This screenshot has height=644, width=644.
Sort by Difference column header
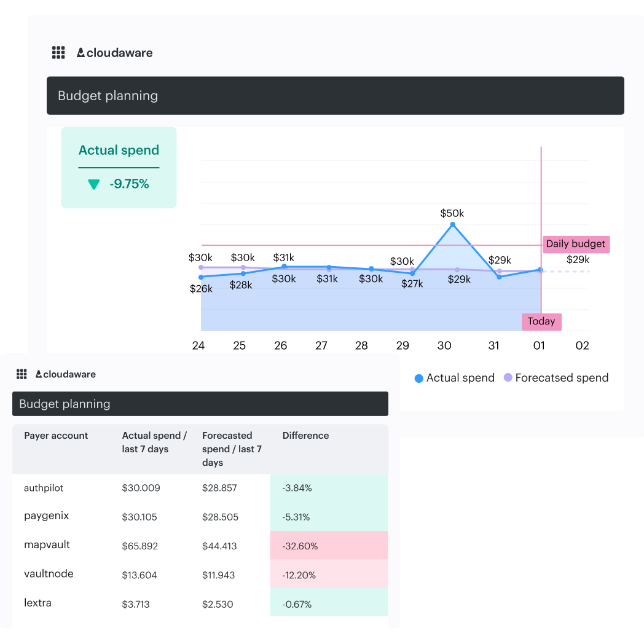pyautogui.click(x=305, y=436)
